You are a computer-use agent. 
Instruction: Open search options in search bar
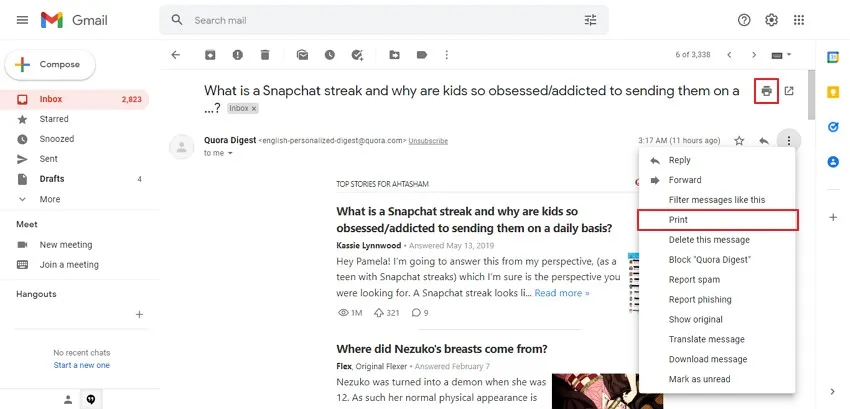coord(590,20)
